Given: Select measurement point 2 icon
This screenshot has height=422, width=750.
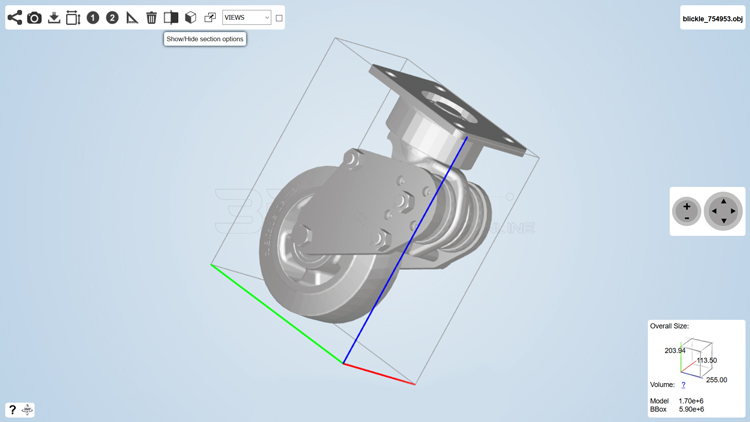Looking at the screenshot, I should (112, 18).
